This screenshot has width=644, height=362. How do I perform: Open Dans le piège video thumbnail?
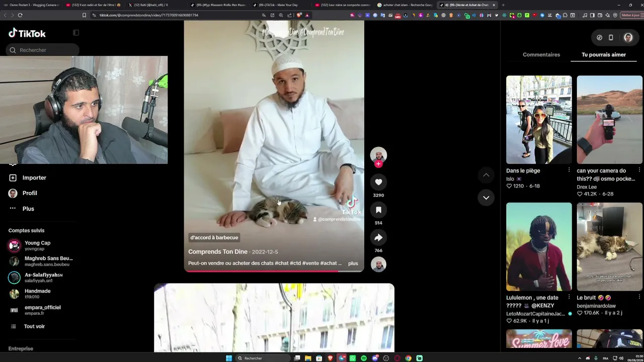[x=539, y=120]
